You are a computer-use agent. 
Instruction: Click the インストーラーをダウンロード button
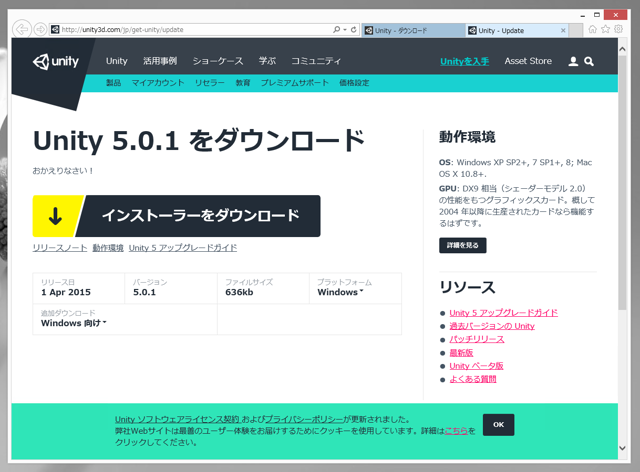(x=176, y=216)
